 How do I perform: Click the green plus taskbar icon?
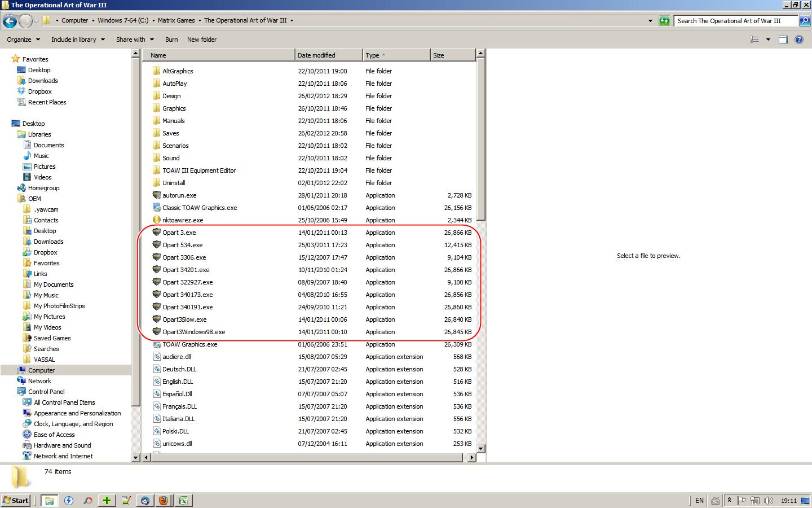[107, 501]
